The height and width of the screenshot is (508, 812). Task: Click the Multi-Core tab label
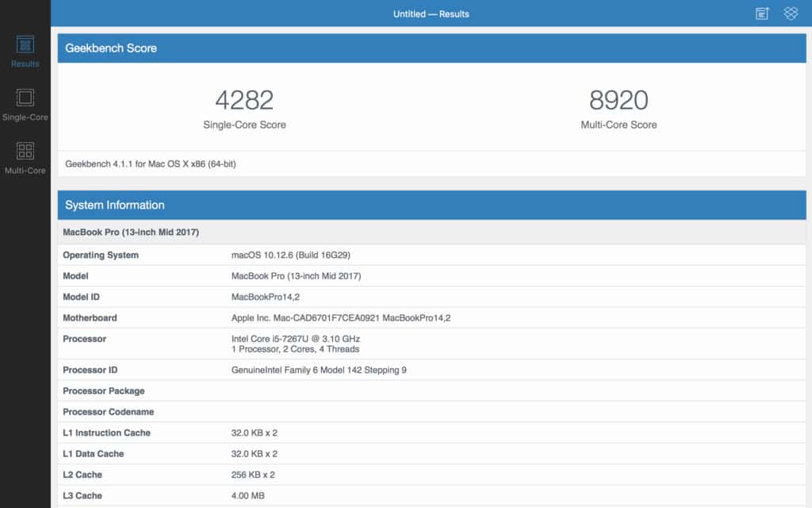[x=25, y=171]
